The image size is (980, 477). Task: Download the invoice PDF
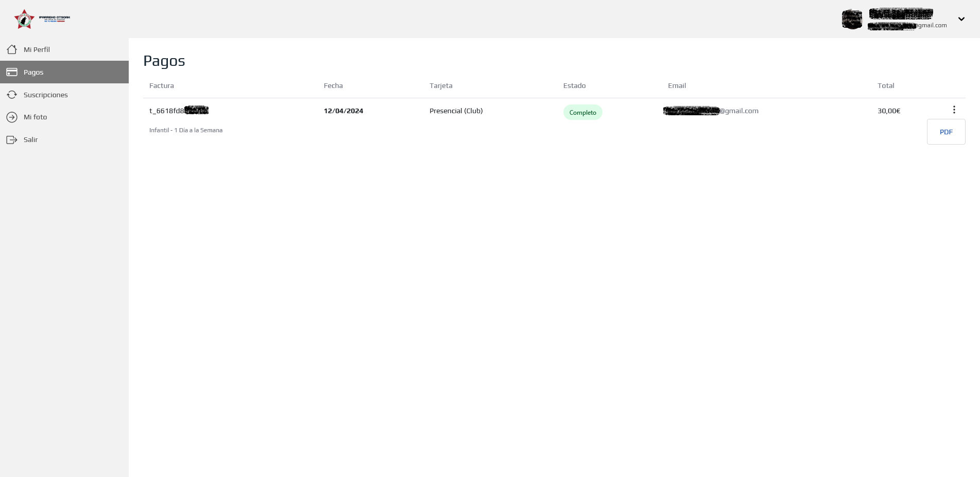tap(945, 132)
